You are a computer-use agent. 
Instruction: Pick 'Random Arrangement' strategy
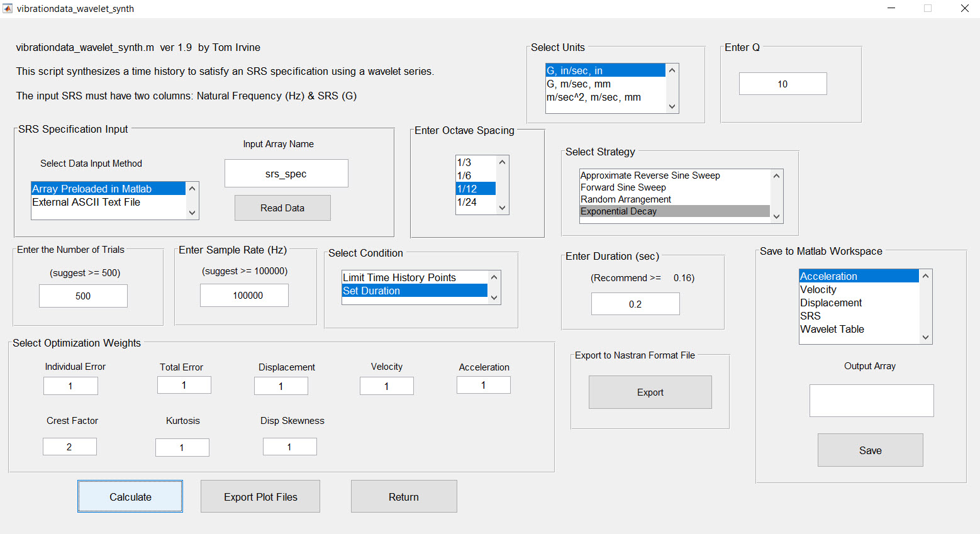625,199
